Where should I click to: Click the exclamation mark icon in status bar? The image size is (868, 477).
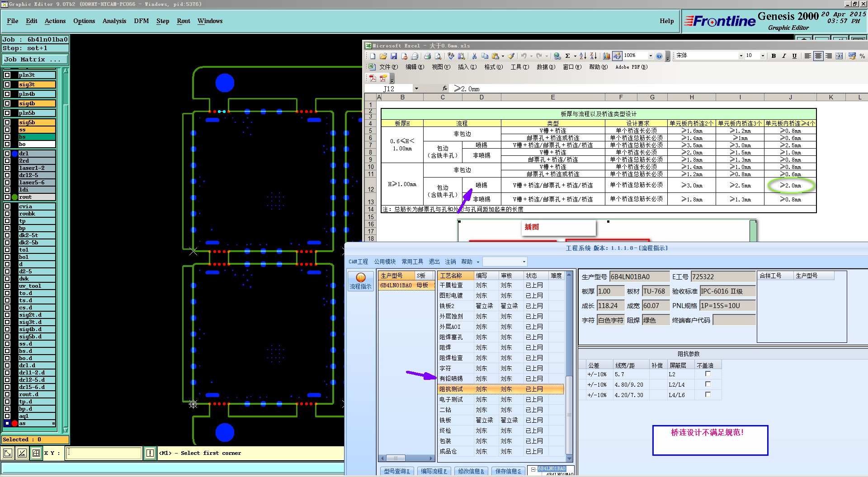click(150, 453)
